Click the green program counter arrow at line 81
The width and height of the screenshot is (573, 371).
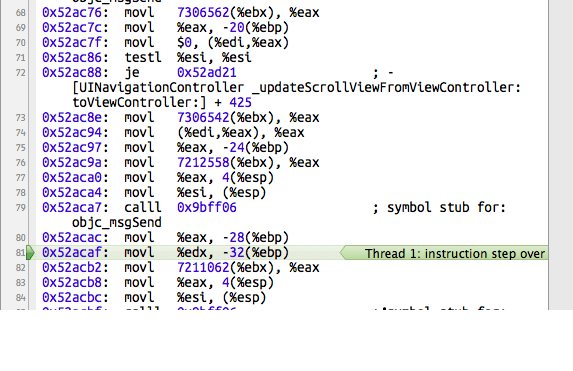tap(31, 253)
